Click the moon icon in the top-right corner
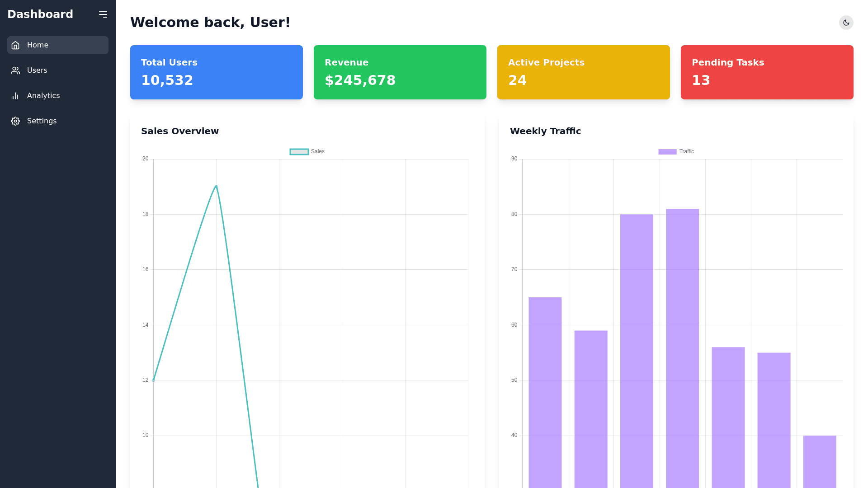 (846, 23)
